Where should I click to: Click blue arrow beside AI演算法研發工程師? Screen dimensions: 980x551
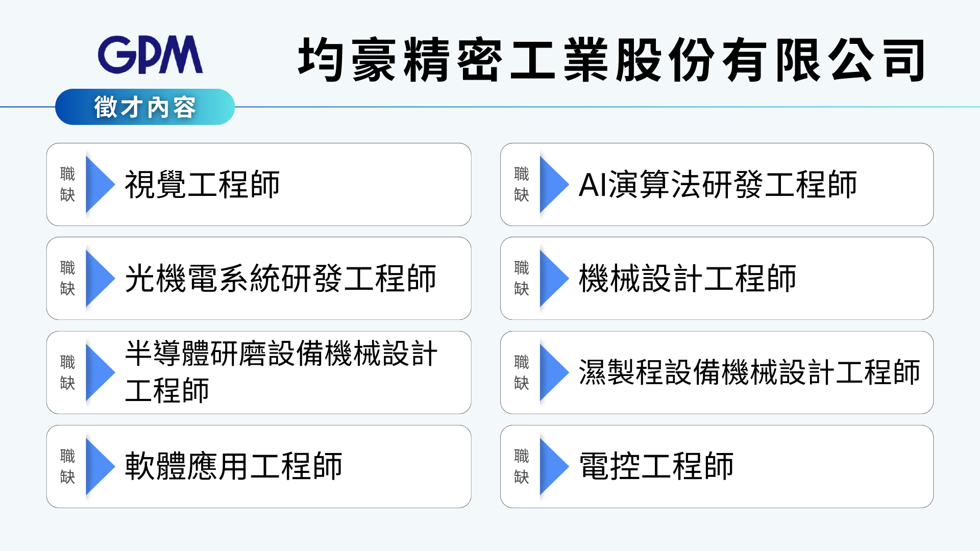[552, 184]
